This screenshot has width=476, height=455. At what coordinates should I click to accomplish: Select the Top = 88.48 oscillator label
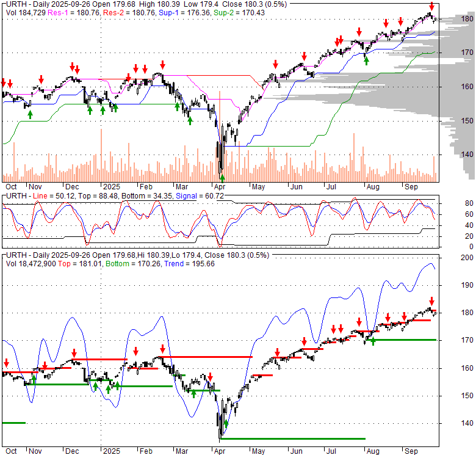[x=97, y=196]
